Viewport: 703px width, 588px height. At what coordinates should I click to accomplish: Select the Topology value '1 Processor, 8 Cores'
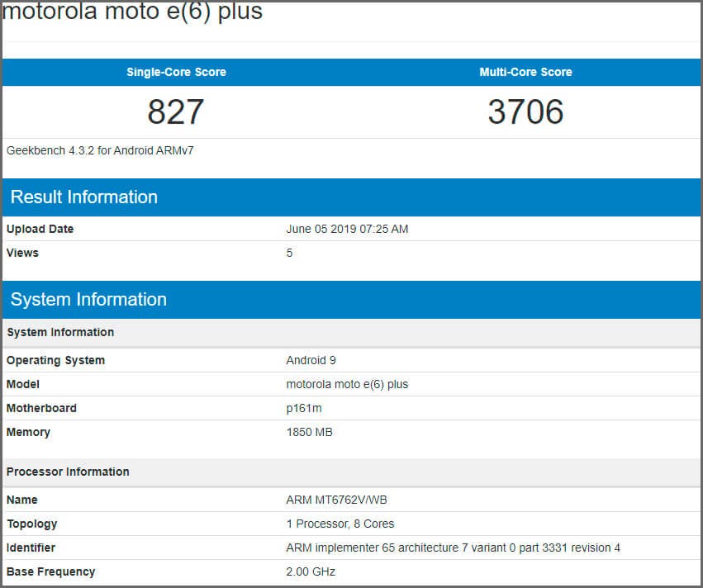340,524
